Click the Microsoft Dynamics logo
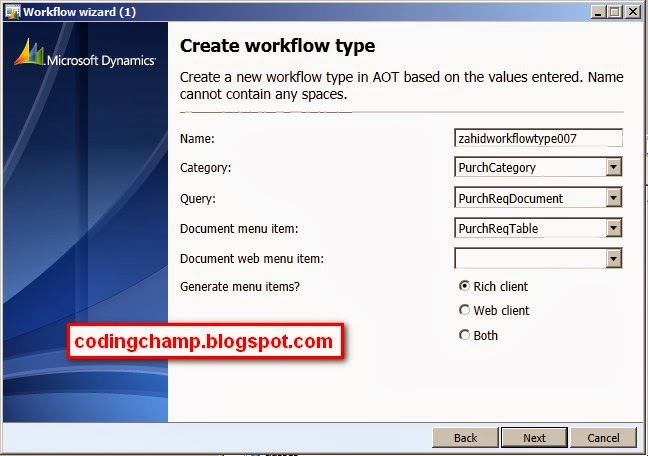 85,54
